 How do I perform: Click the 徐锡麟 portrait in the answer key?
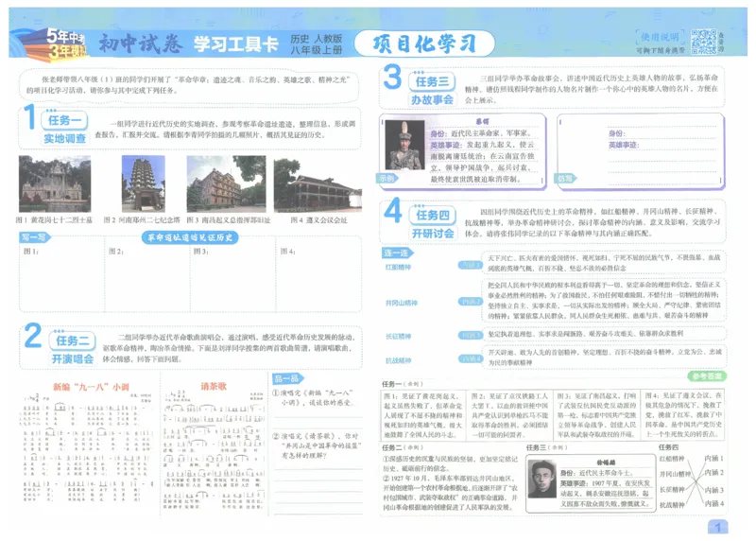pyautogui.click(x=541, y=479)
